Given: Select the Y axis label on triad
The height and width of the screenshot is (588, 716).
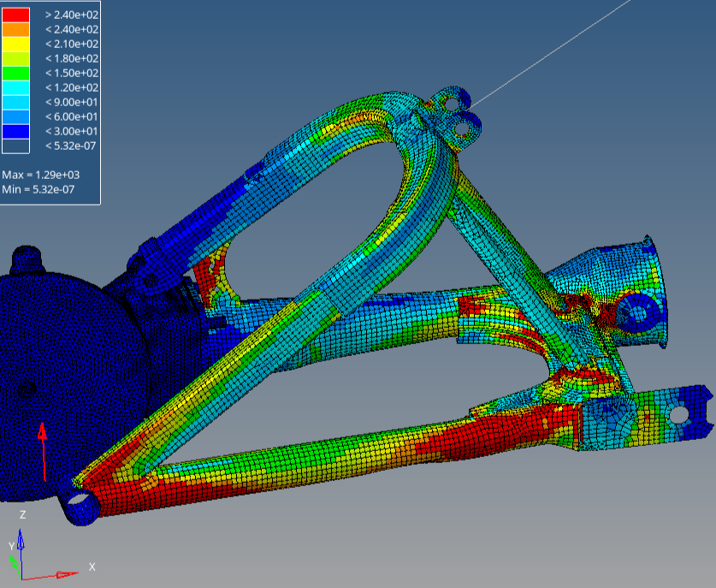Looking at the screenshot, I should [x=11, y=545].
